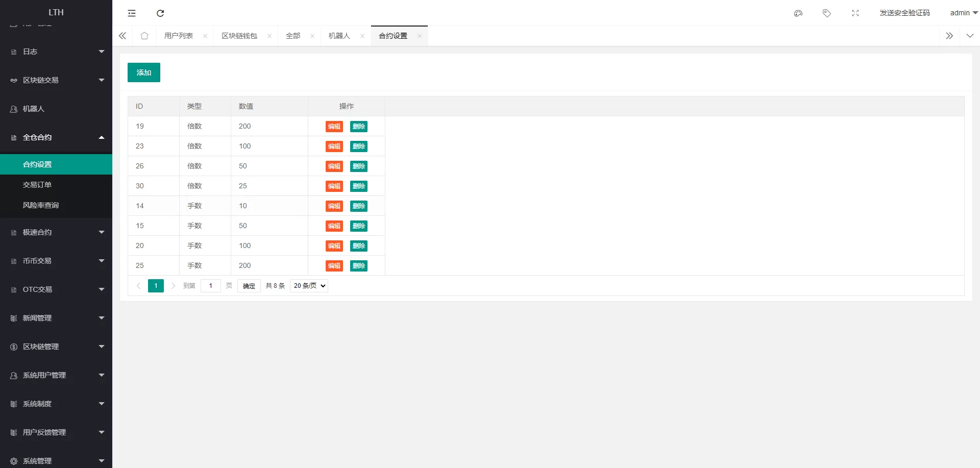Click the page number input field
The image size is (980, 468).
point(211,286)
